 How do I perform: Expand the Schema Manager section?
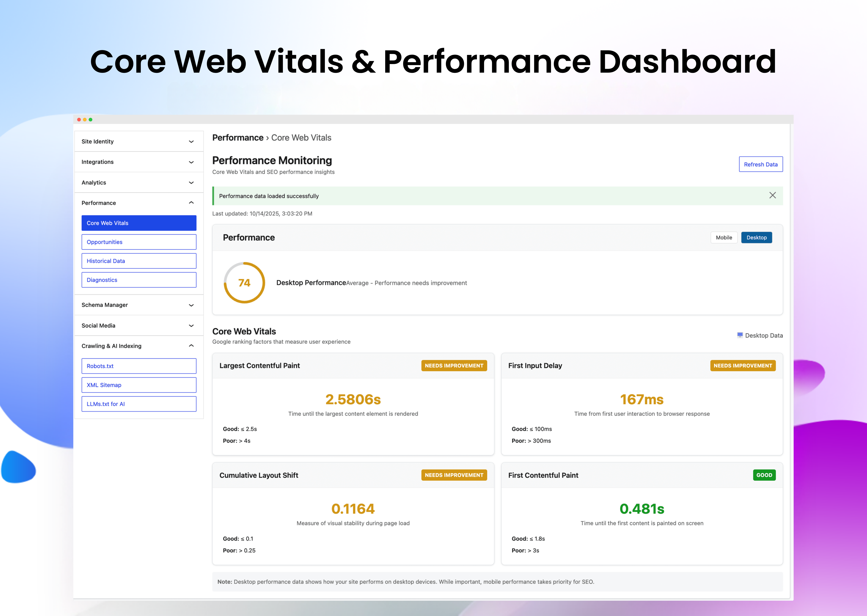pyautogui.click(x=138, y=305)
